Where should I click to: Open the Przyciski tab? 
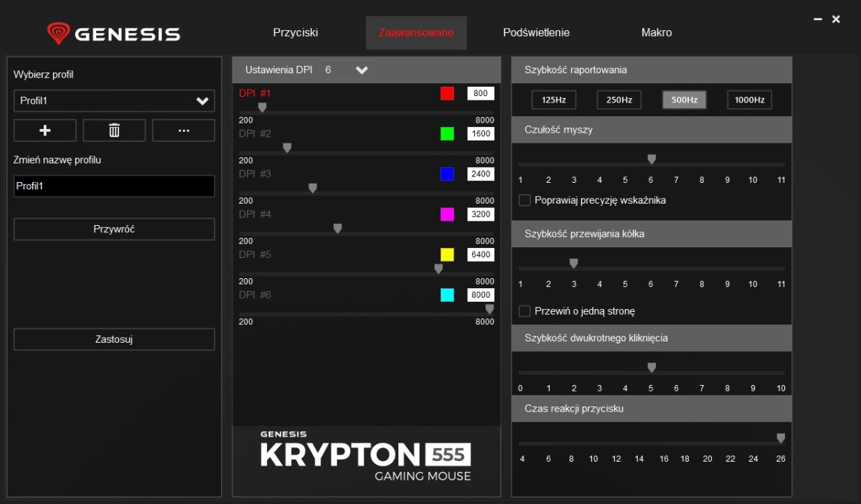click(296, 32)
